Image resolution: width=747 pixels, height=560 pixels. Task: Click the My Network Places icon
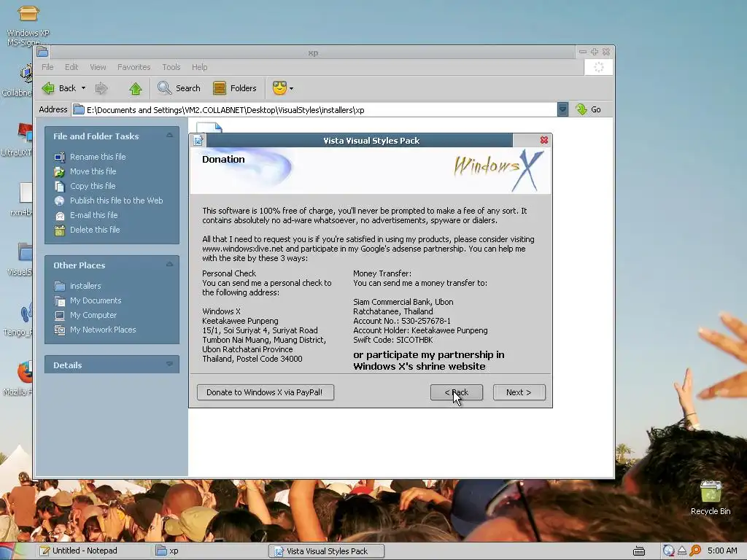pos(60,330)
